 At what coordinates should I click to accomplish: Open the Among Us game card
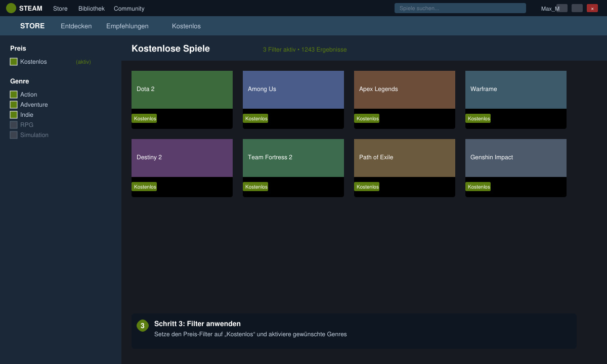coord(293,100)
